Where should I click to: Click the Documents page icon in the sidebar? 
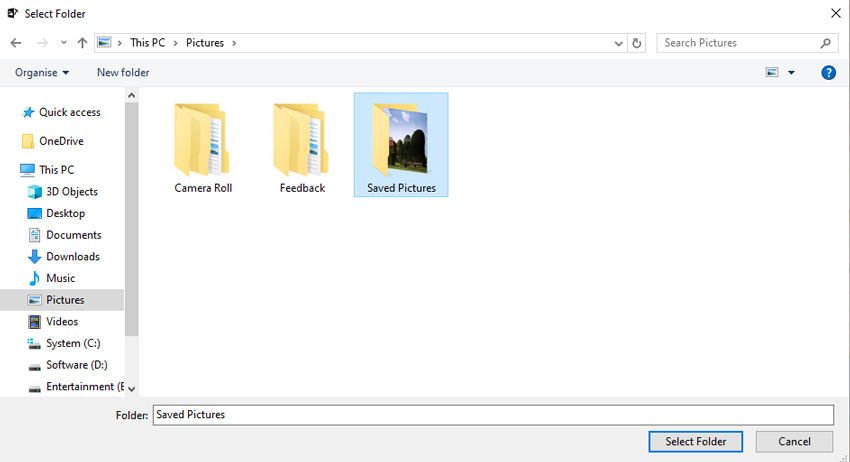(34, 235)
